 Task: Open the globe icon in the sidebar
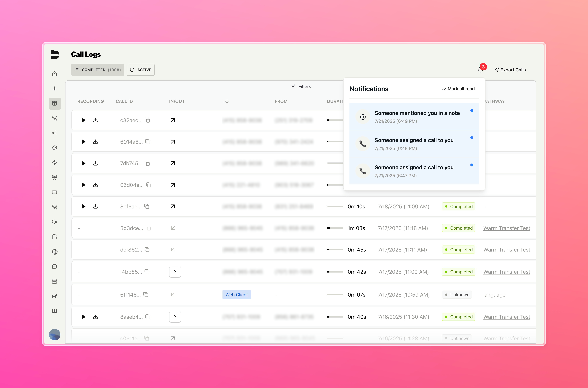click(55, 252)
